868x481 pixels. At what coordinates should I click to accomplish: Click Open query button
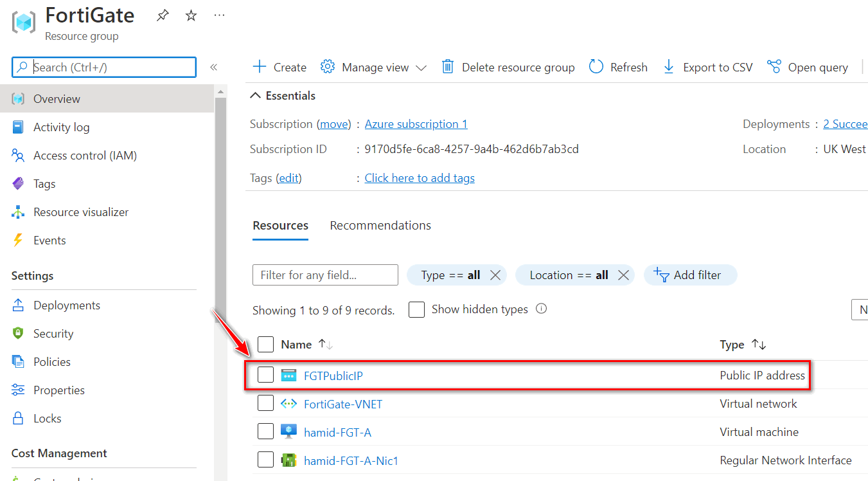[808, 68]
